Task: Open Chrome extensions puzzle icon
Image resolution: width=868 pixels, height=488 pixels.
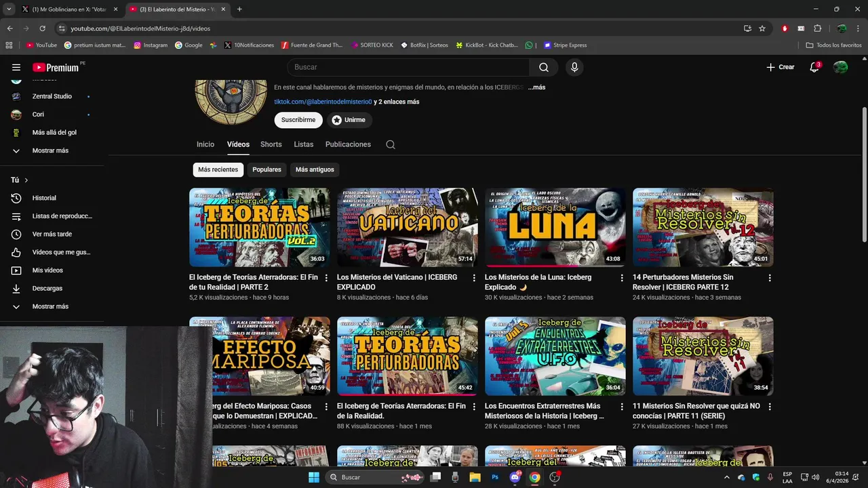Action: point(817,28)
